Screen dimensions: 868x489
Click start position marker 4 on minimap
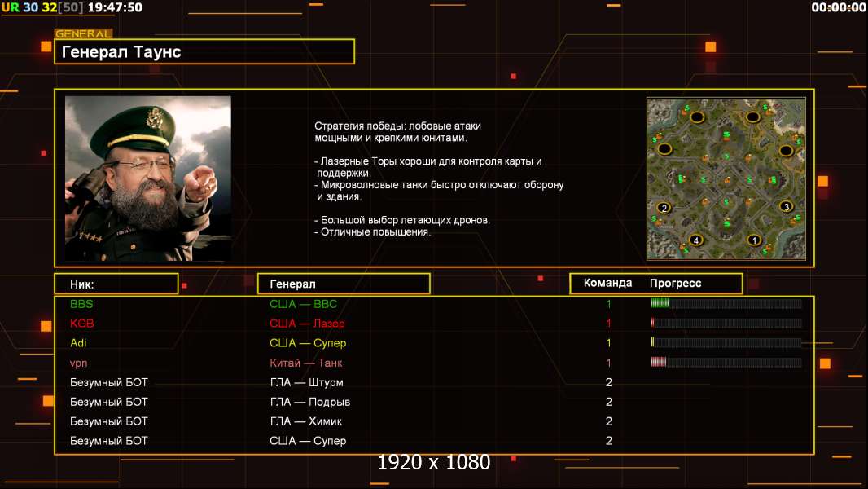pyautogui.click(x=696, y=240)
